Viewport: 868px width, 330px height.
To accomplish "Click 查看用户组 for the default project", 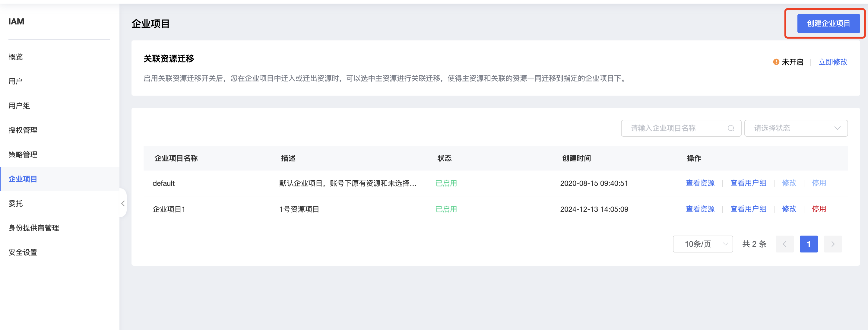I will tap(748, 183).
